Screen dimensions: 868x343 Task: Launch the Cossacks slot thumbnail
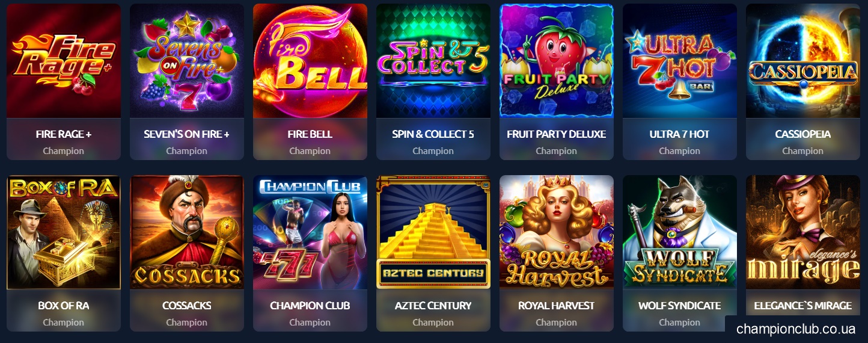(187, 232)
